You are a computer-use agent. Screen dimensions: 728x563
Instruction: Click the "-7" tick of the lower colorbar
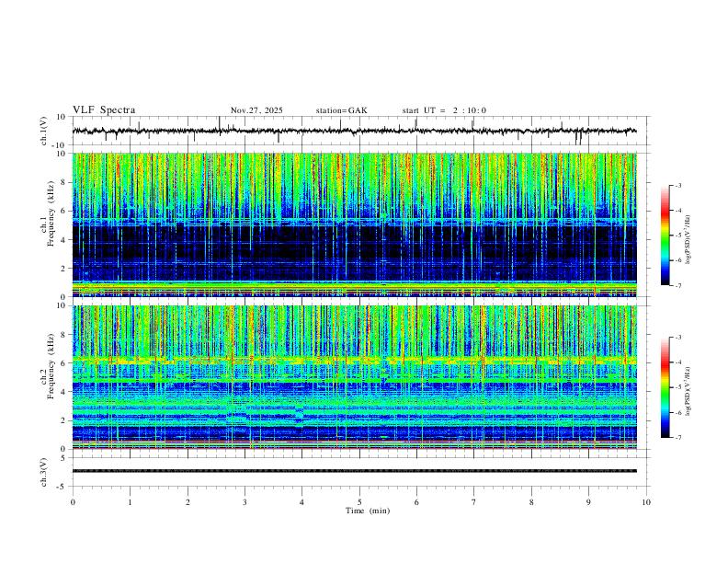(677, 438)
